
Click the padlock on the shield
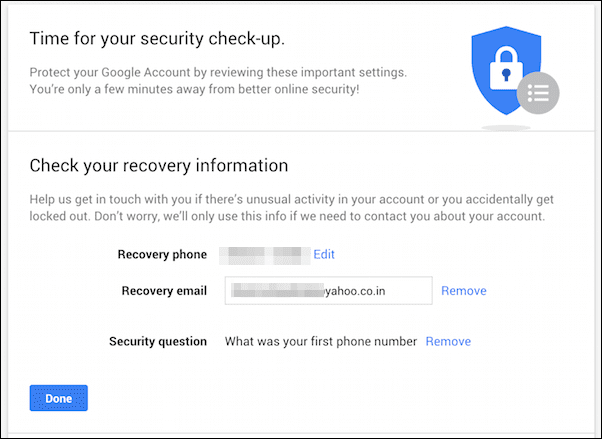506,68
